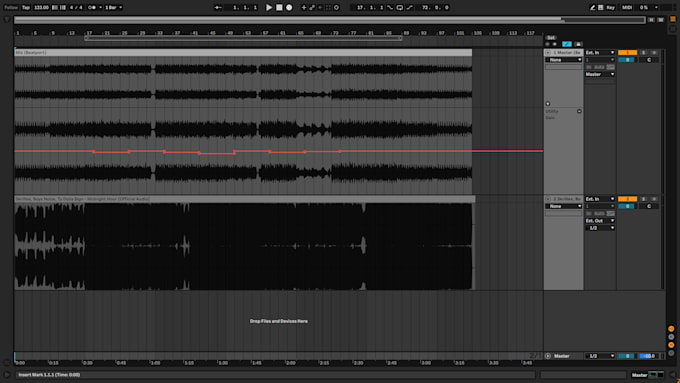Open track 2 output channel 1/2 dropdown
Viewport: 680px width, 383px height.
(x=600, y=228)
